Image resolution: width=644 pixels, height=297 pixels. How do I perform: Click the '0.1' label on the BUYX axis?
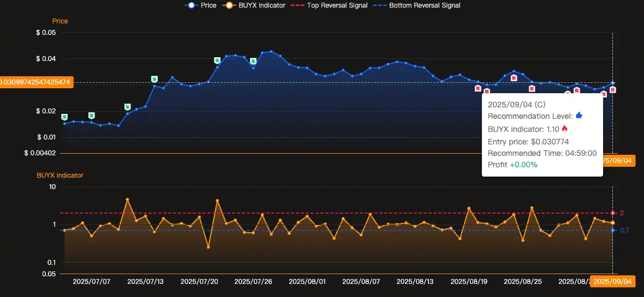51,263
